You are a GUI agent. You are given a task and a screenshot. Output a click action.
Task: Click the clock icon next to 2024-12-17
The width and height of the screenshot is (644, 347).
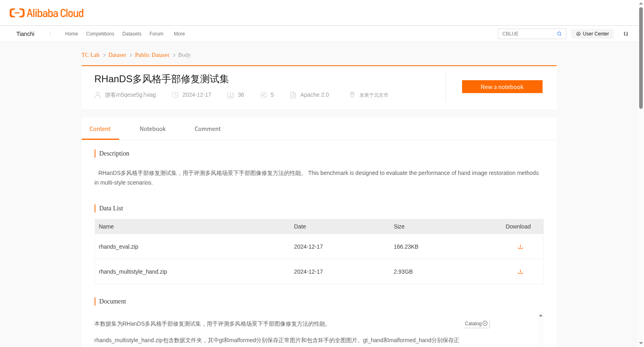pyautogui.click(x=175, y=95)
